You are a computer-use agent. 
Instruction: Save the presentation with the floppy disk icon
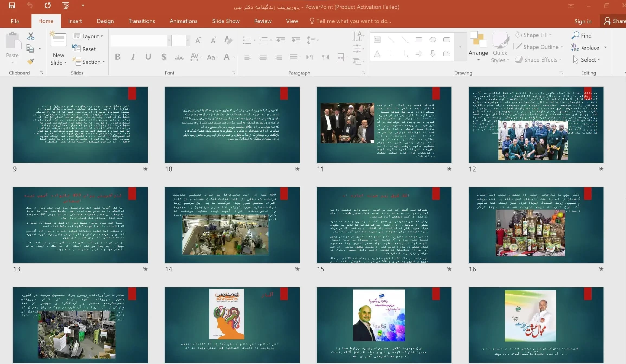(x=12, y=5)
